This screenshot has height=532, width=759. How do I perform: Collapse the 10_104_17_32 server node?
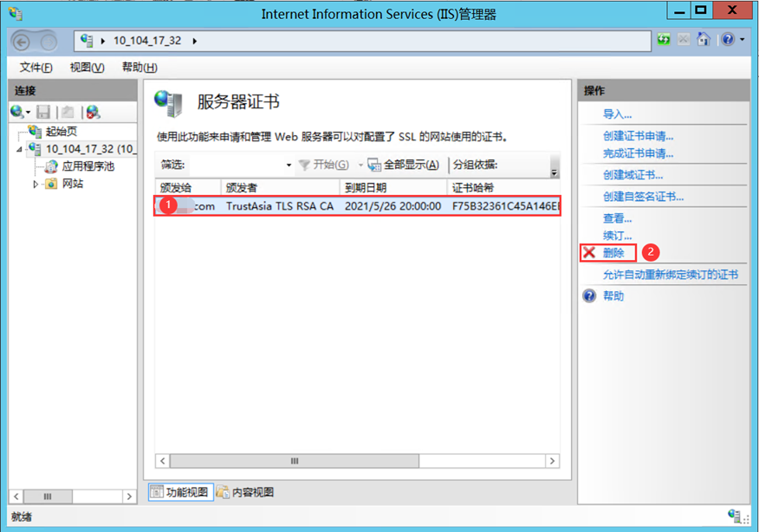tap(19, 149)
